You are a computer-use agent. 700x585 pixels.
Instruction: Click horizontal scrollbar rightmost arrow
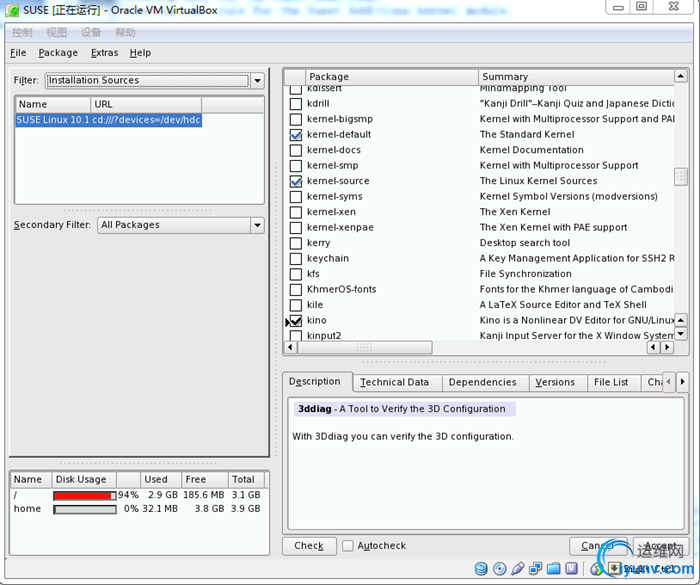point(667,347)
